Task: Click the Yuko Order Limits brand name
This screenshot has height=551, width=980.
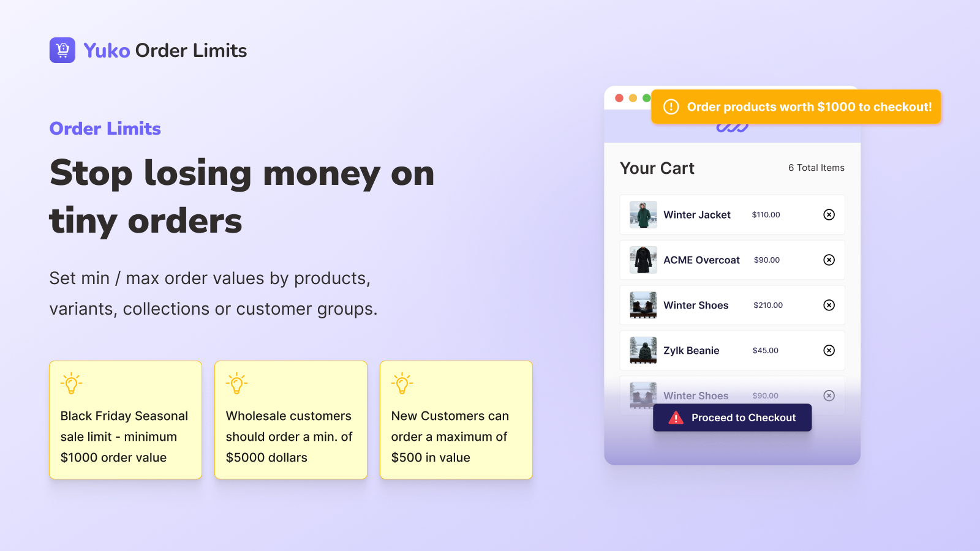Action: 165,50
